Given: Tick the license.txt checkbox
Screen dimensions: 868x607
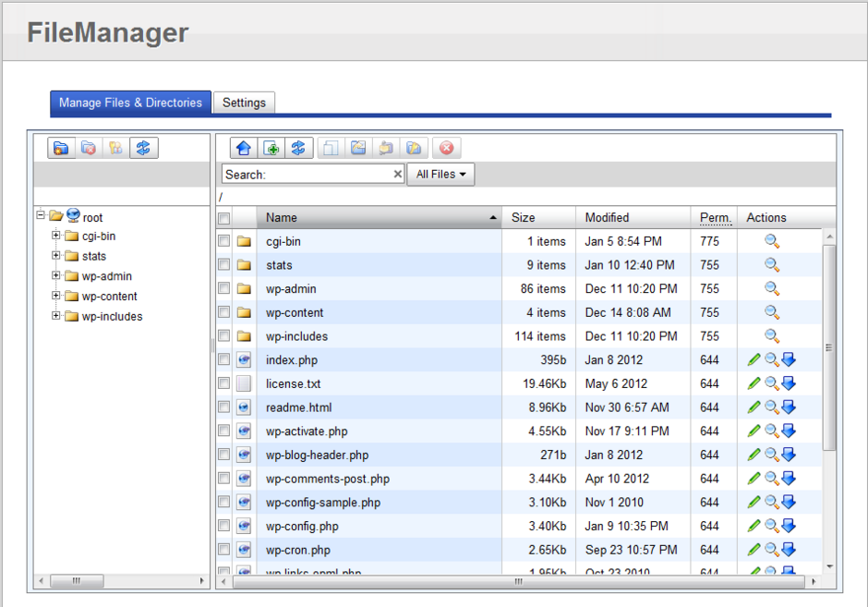Looking at the screenshot, I should [x=223, y=383].
